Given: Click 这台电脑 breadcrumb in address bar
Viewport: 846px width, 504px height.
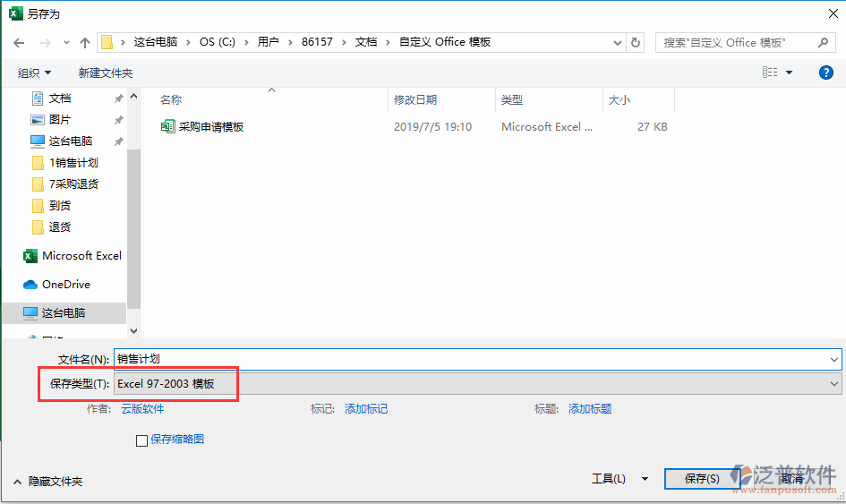Looking at the screenshot, I should (156, 42).
